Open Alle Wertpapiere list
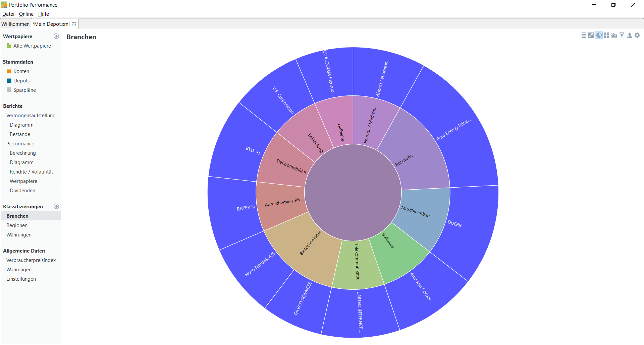644x345 pixels. (x=32, y=46)
